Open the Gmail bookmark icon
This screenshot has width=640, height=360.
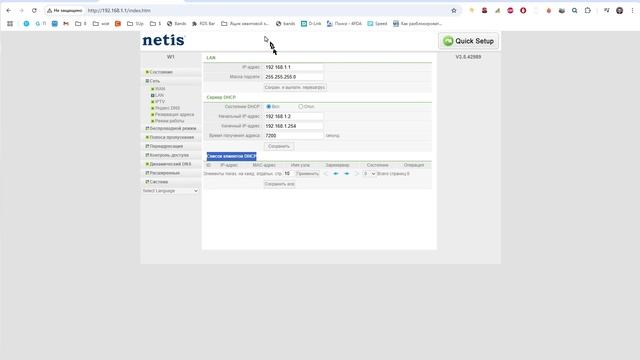click(x=66, y=24)
